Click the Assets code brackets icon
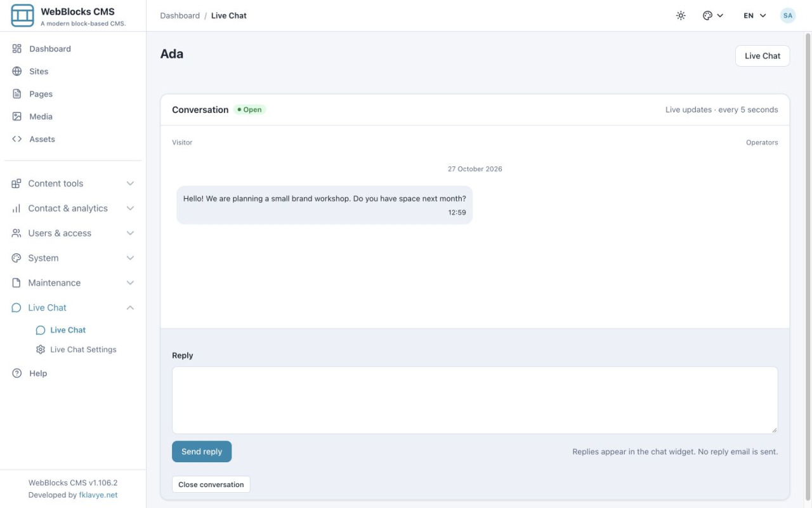Image resolution: width=812 pixels, height=508 pixels. point(17,139)
